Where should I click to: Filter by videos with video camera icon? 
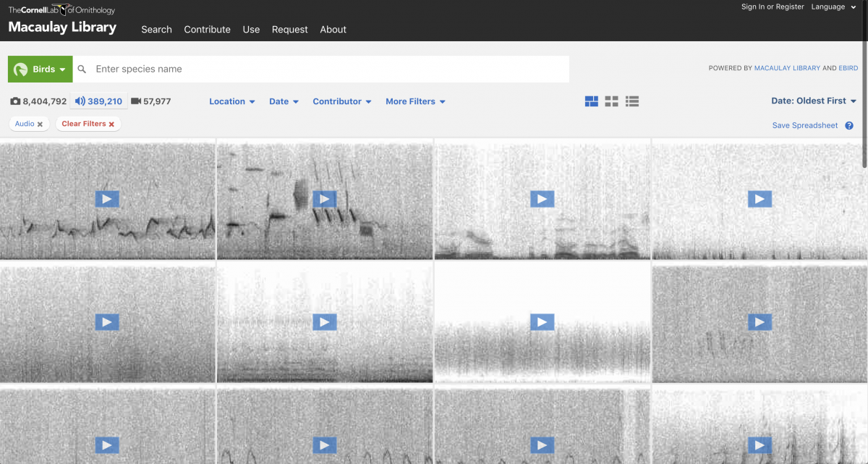150,101
